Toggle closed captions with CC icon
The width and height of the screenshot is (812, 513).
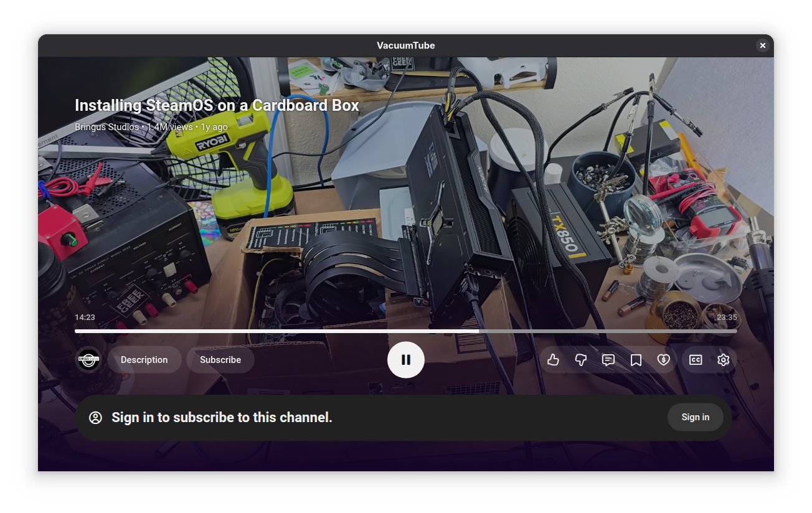pyautogui.click(x=696, y=360)
